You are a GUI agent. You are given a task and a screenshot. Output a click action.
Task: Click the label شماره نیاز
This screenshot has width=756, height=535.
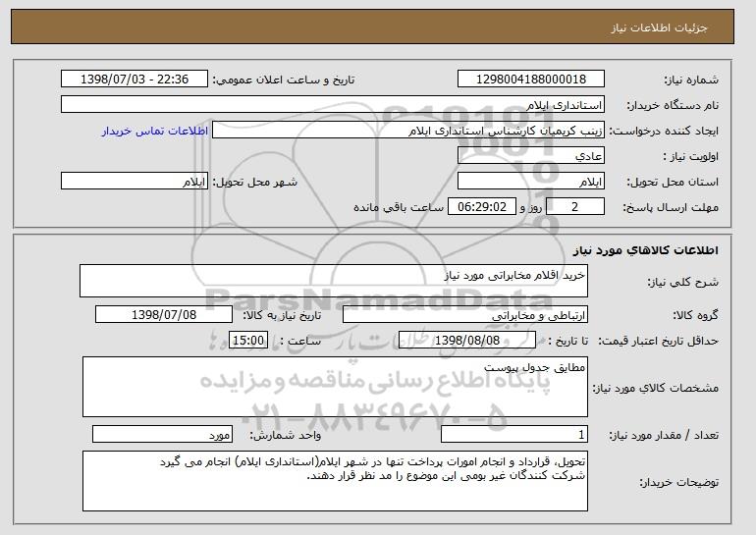pyautogui.click(x=691, y=80)
